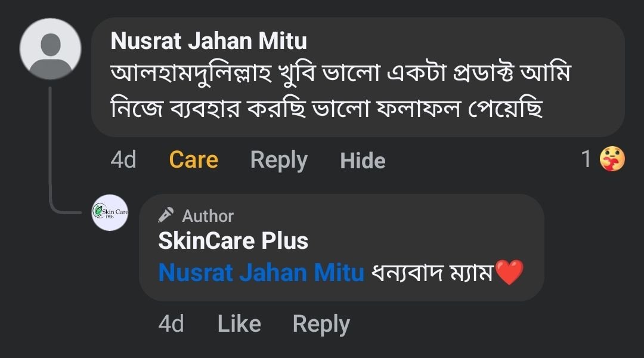The image size is (644, 358).
Task: Toggle the Care reaction on Nusrat's comment
Action: tap(193, 160)
